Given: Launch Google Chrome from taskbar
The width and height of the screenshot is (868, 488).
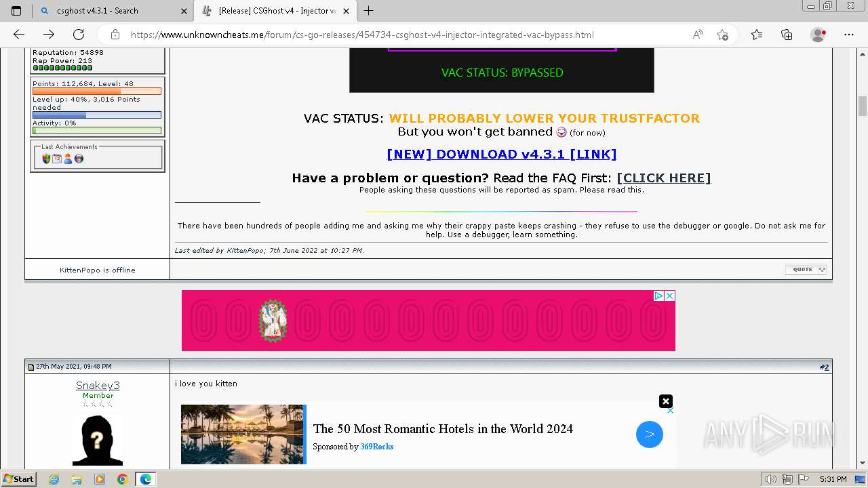Looking at the screenshot, I should tap(122, 479).
